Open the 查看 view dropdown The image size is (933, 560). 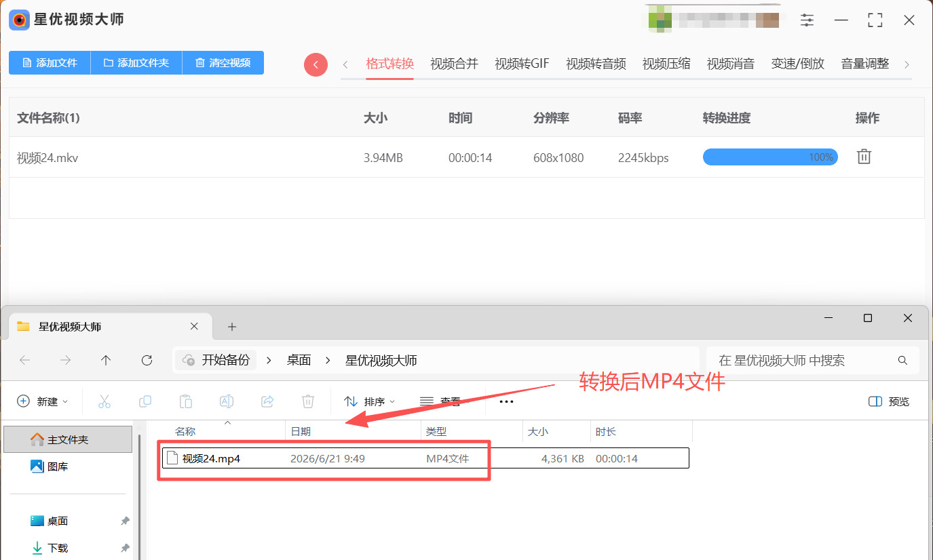pyautogui.click(x=444, y=401)
